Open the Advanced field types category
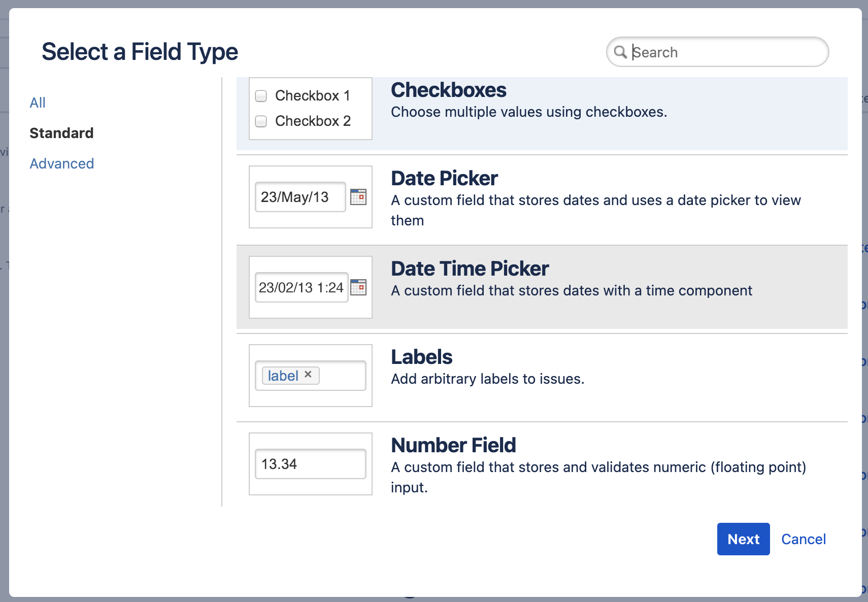 click(62, 163)
